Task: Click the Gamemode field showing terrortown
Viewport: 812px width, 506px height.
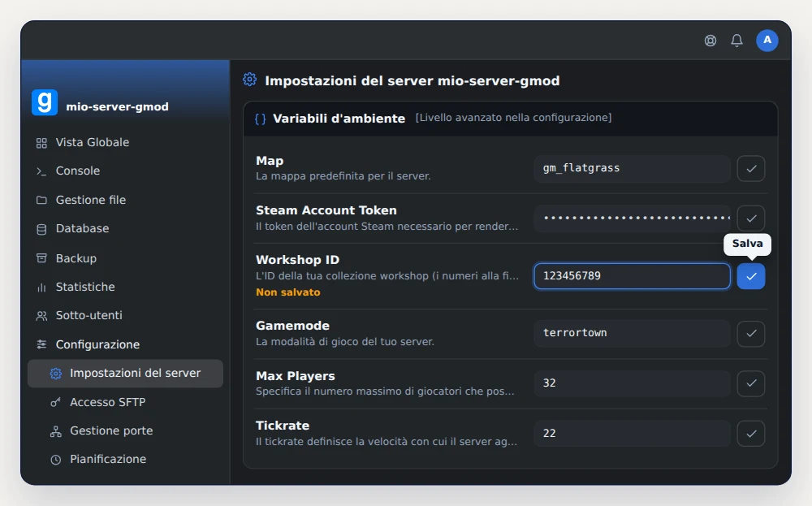Action: point(632,334)
